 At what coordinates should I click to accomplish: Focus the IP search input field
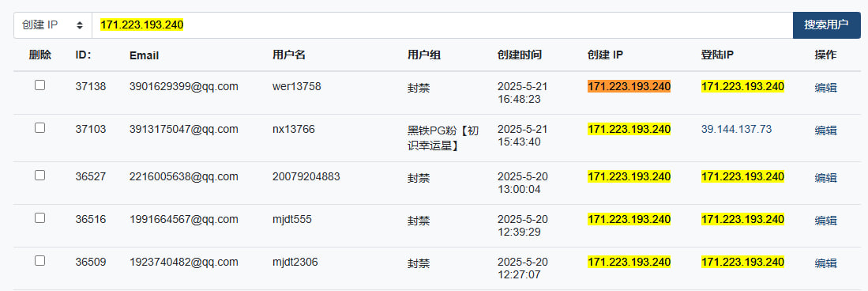pyautogui.click(x=442, y=25)
